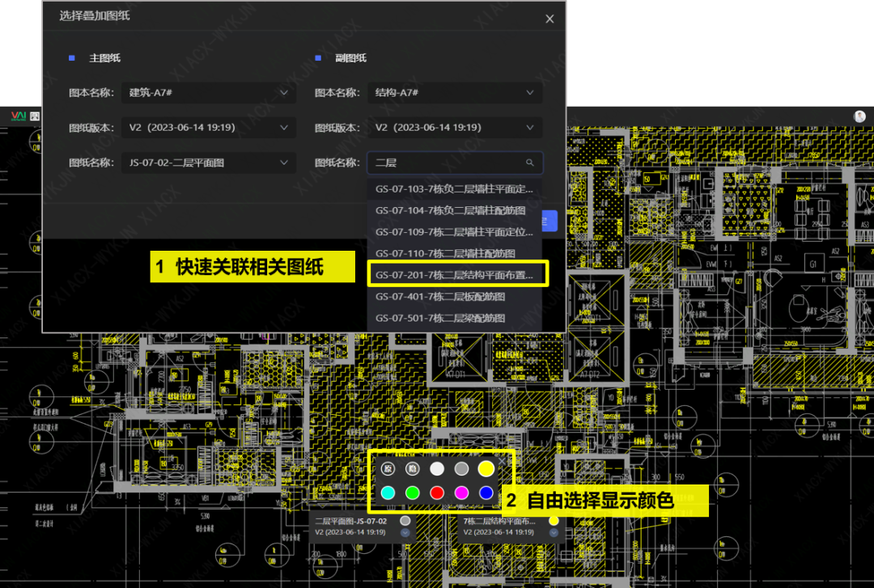The image size is (874, 588).
Task: Click the 原 original color icon
Action: click(x=388, y=468)
